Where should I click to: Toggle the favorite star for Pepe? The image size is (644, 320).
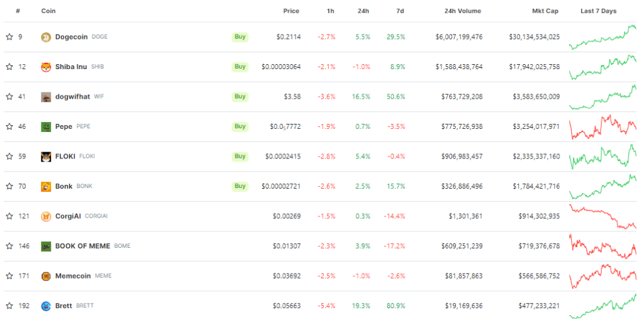(x=9, y=126)
